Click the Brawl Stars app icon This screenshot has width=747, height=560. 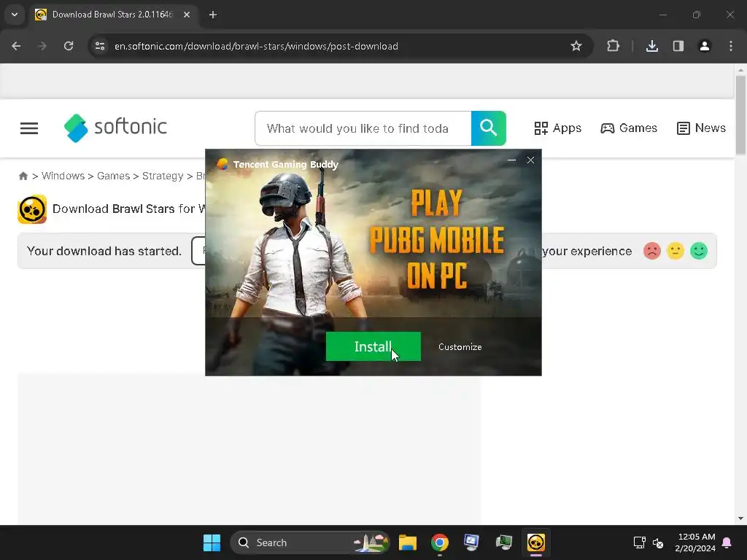tap(32, 209)
